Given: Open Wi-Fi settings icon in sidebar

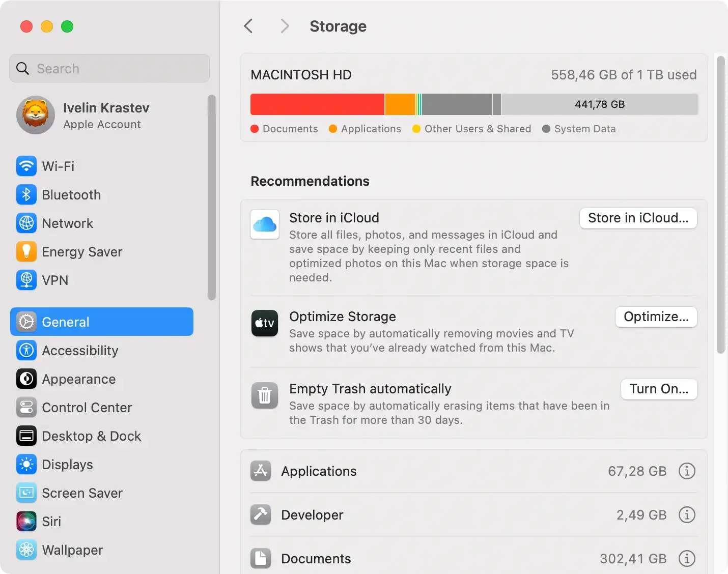Looking at the screenshot, I should [26, 166].
